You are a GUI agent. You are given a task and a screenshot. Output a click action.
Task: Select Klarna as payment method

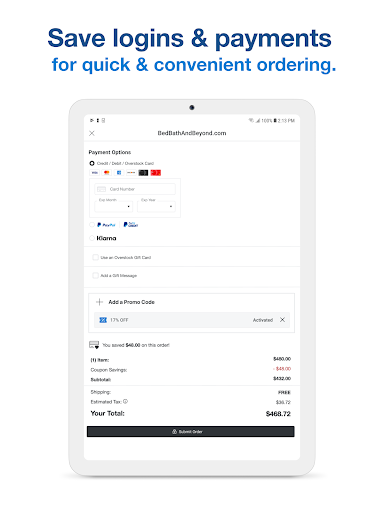point(92,238)
